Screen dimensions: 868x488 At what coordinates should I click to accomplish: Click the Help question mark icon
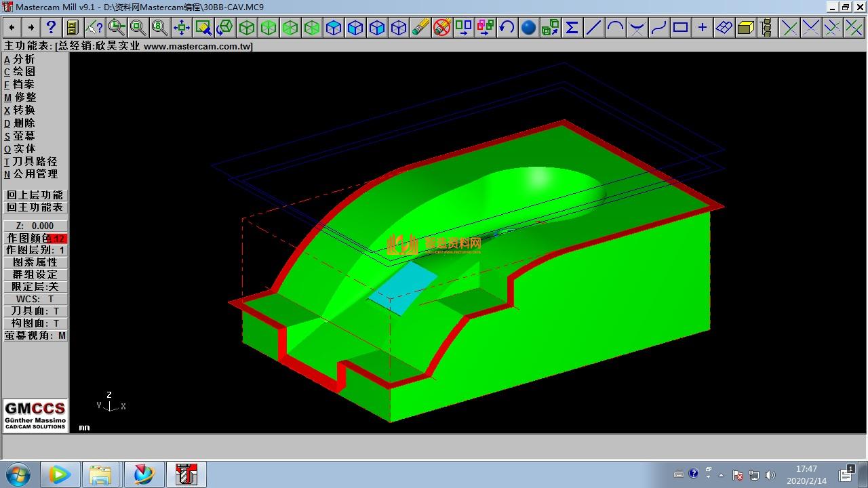click(x=51, y=27)
